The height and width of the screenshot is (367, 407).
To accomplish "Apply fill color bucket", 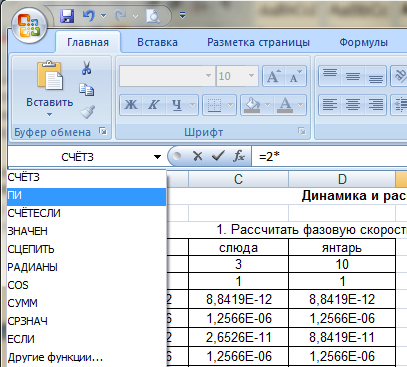I will [x=252, y=105].
